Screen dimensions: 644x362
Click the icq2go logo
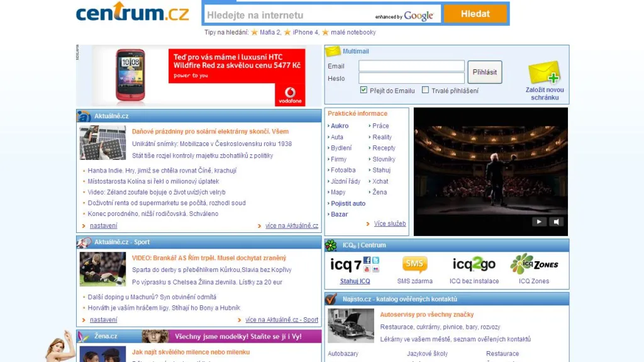pyautogui.click(x=474, y=264)
